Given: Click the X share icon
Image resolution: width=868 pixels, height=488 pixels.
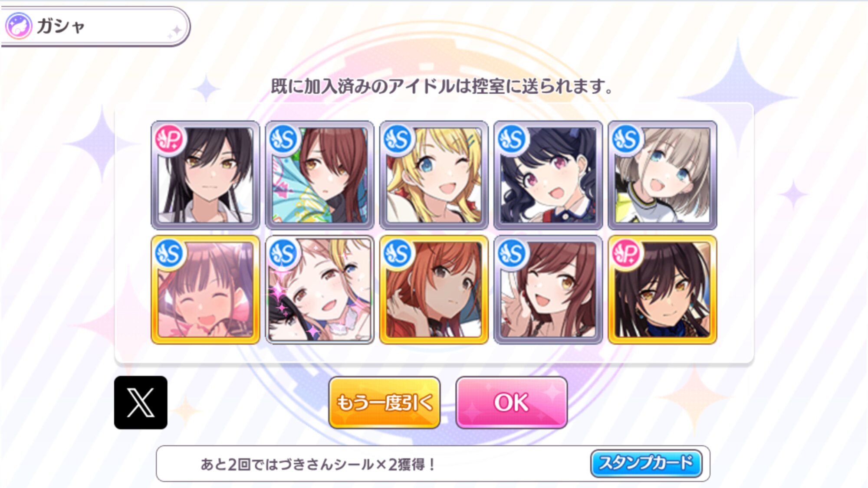Looking at the screenshot, I should pyautogui.click(x=141, y=403).
